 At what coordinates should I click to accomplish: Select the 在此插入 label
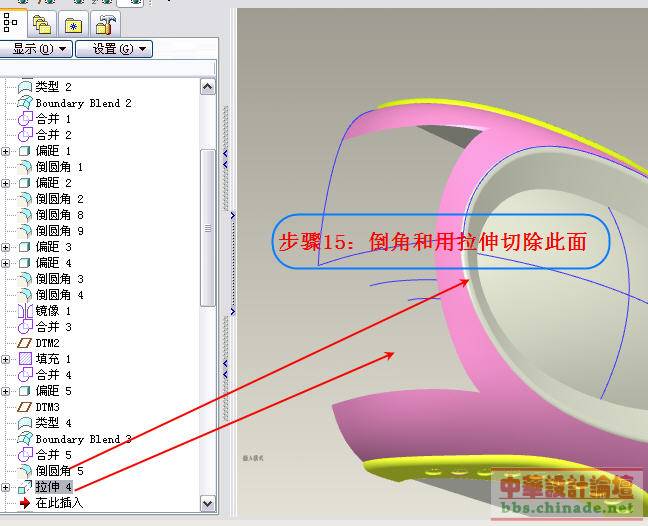click(59, 503)
